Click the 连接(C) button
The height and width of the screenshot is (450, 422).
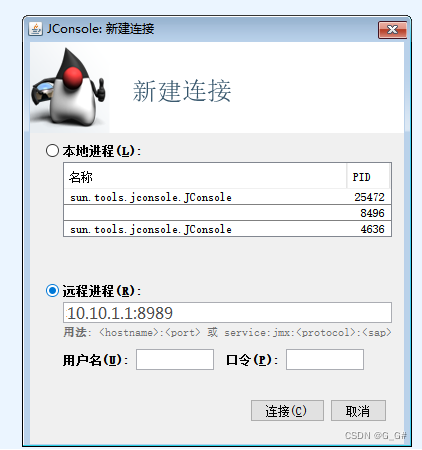point(287,411)
